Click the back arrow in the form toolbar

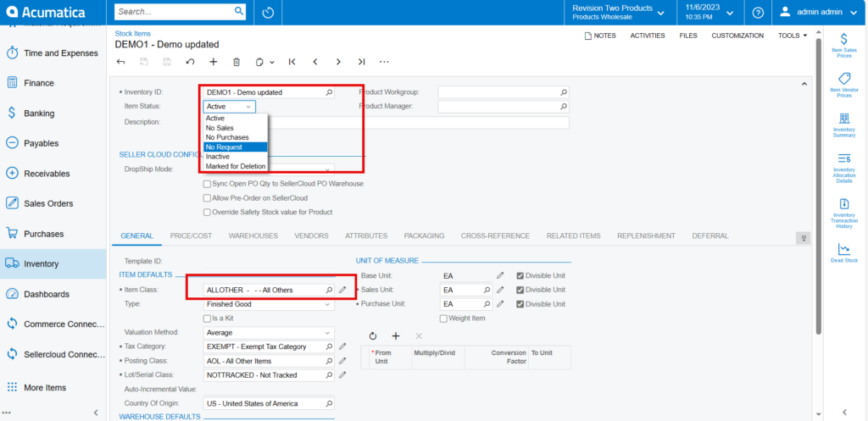[120, 62]
